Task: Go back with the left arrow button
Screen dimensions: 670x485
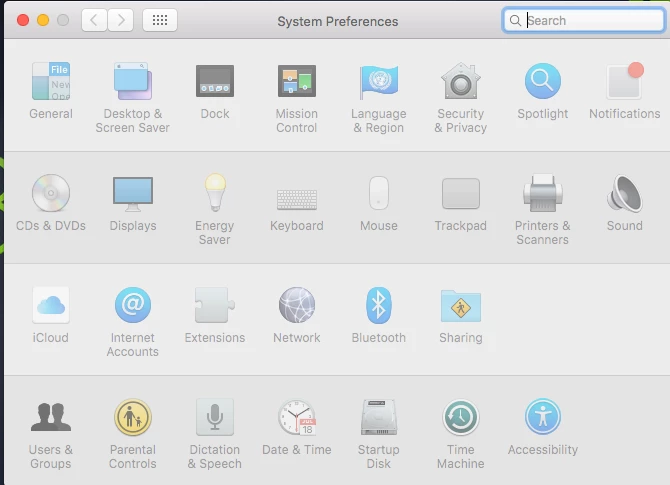Action: pyautogui.click(x=94, y=20)
